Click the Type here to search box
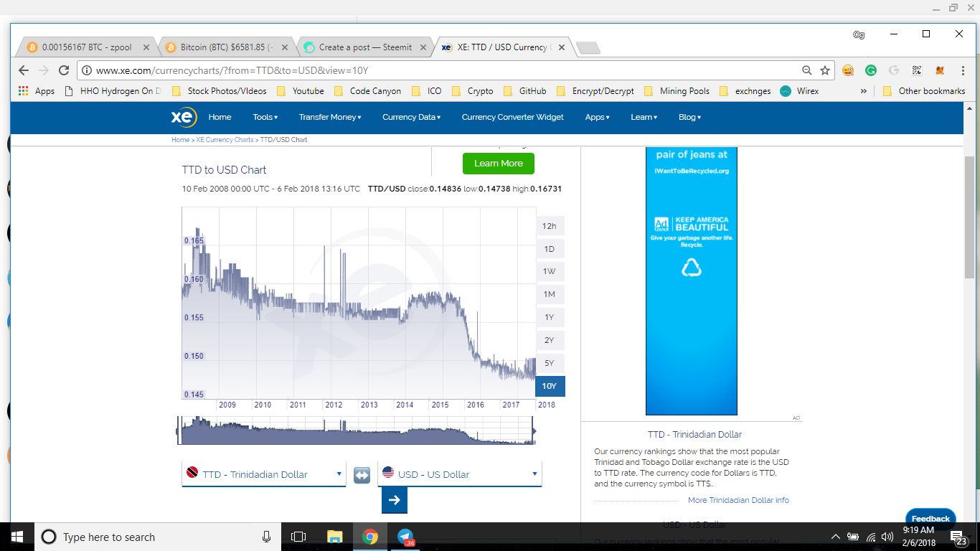The image size is (980, 551). [158, 537]
